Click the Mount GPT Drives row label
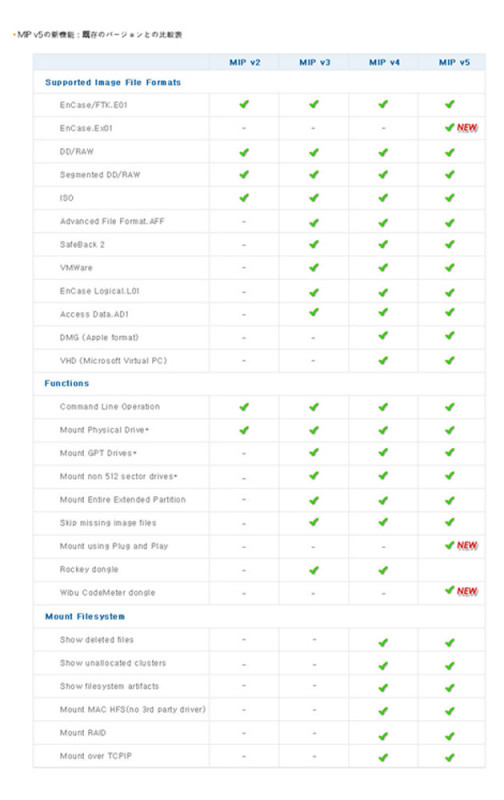Viewport: 504px width, 800px height. point(98,453)
